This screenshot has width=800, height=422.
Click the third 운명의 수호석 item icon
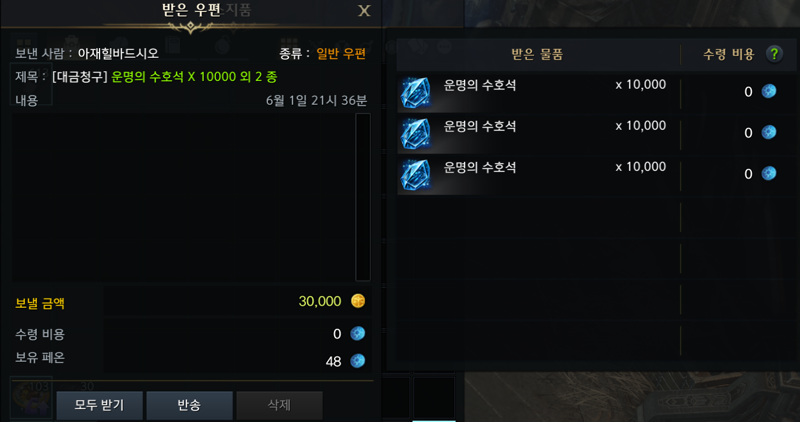tap(415, 176)
